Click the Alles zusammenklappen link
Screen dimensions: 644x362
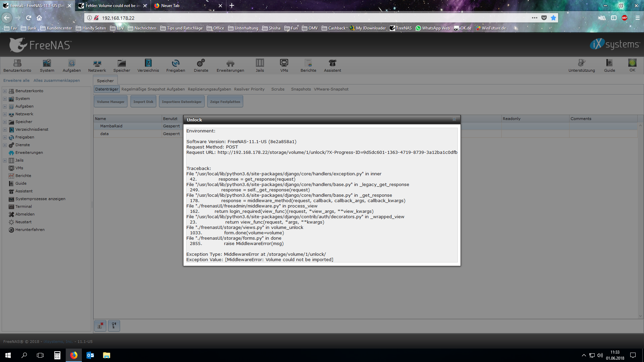point(57,80)
